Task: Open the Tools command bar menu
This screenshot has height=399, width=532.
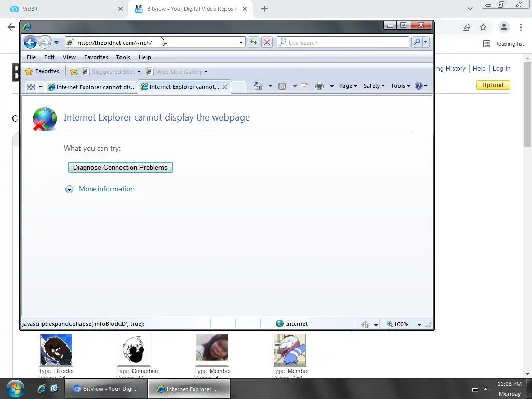Action: tap(401, 86)
